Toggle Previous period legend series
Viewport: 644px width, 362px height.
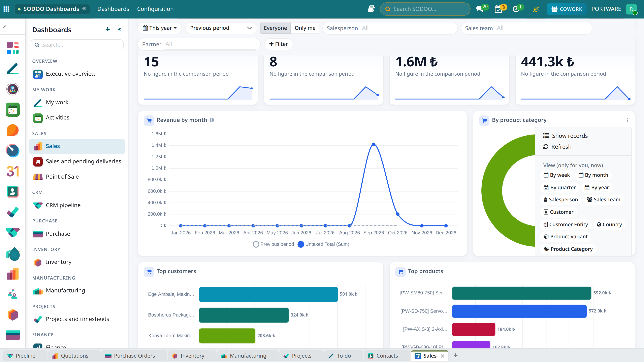[273, 244]
